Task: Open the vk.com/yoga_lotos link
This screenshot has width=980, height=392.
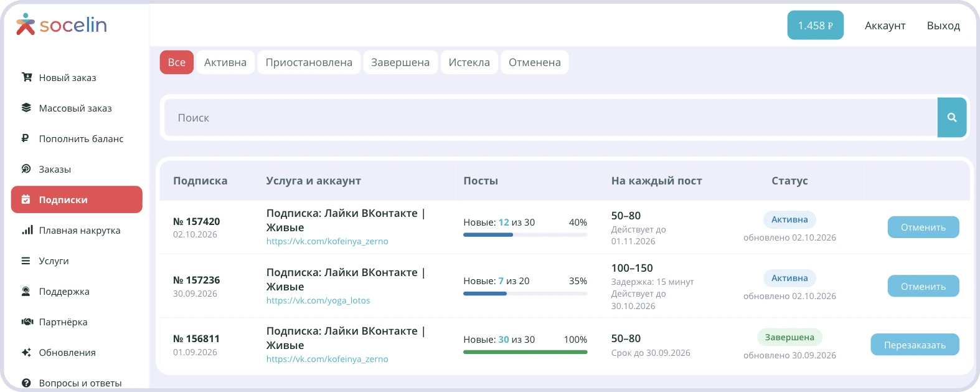Action: tap(318, 300)
